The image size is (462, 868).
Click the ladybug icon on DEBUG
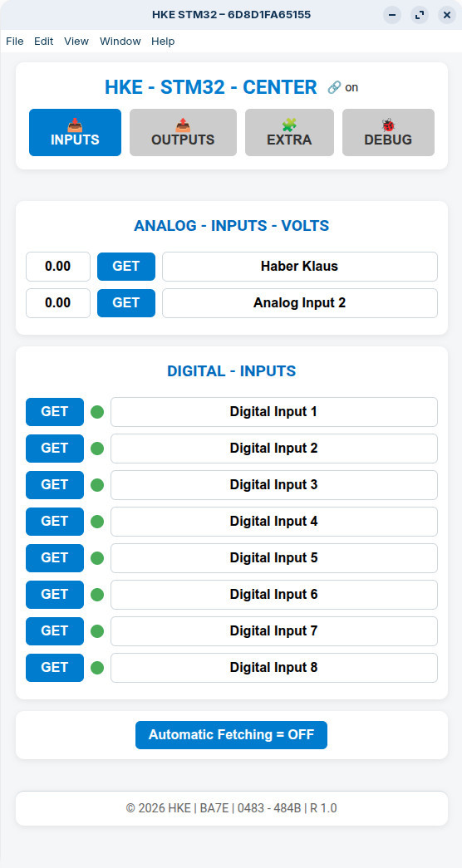tap(388, 125)
